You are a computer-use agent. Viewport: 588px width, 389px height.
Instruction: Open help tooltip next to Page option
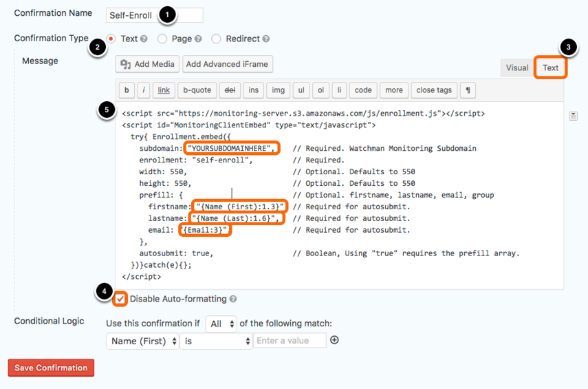click(x=198, y=39)
